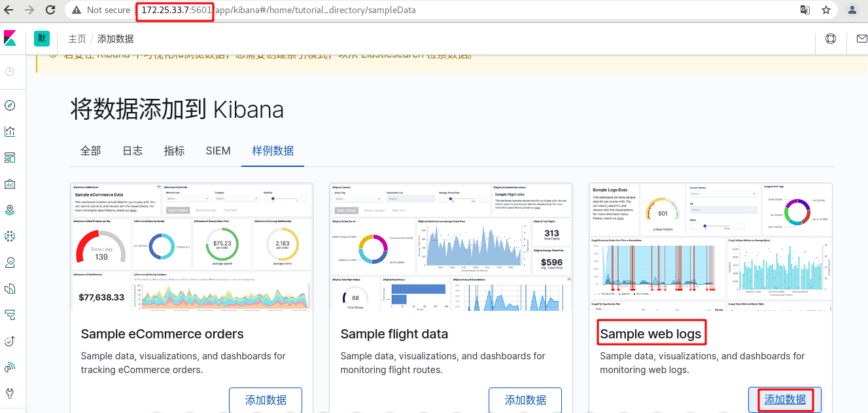Click the 添加数据 breadcrumb
The height and width of the screenshot is (413, 868).
point(116,39)
